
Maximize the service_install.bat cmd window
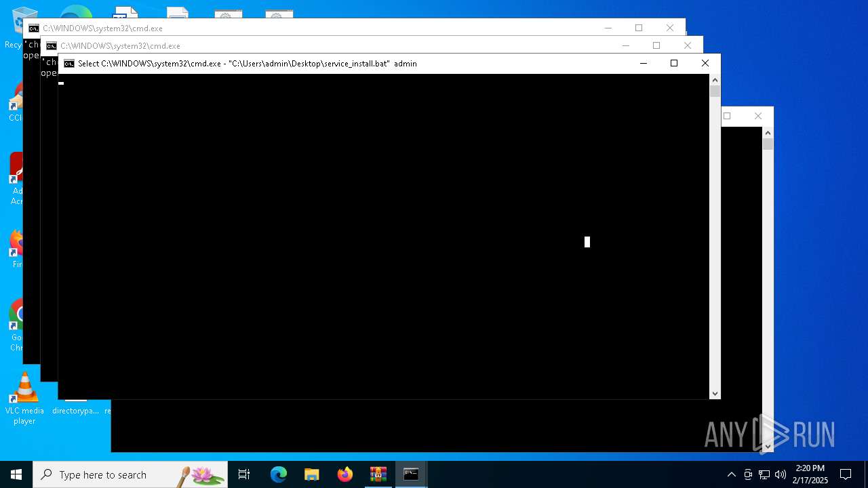click(x=674, y=63)
